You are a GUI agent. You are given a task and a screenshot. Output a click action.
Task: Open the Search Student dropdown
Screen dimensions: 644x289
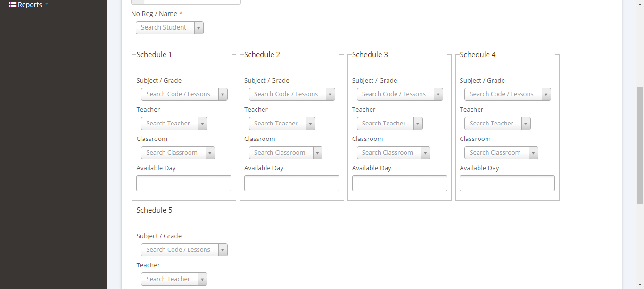coord(169,28)
